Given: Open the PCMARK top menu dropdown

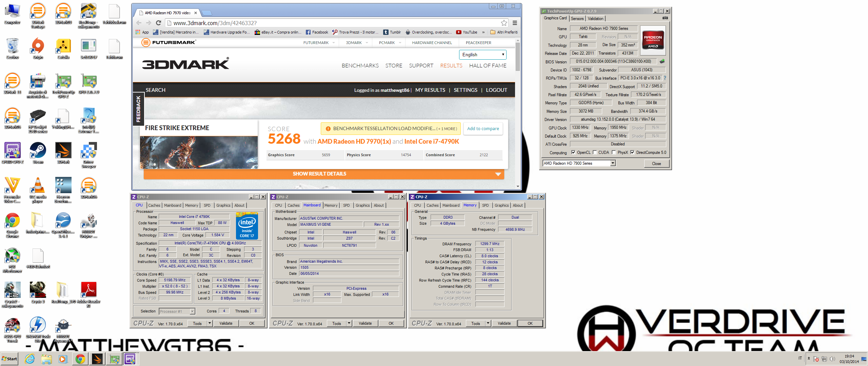Looking at the screenshot, I should coord(390,43).
